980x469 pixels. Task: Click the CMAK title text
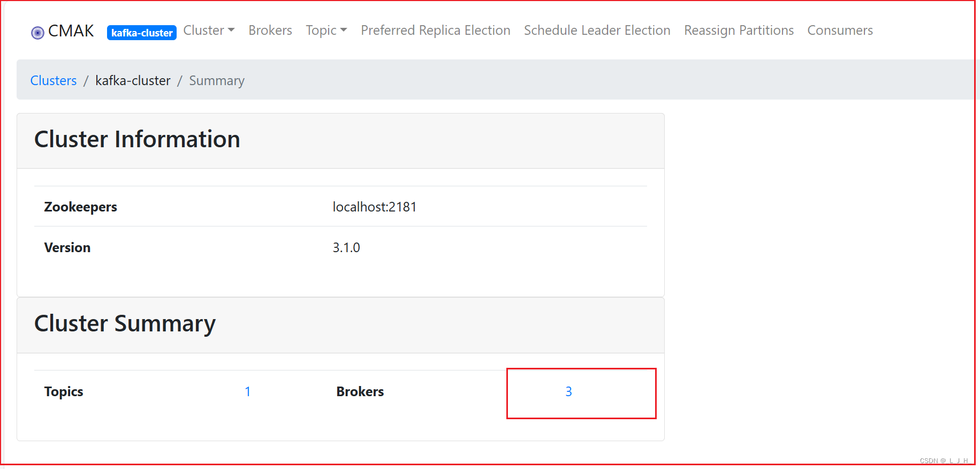tap(71, 31)
